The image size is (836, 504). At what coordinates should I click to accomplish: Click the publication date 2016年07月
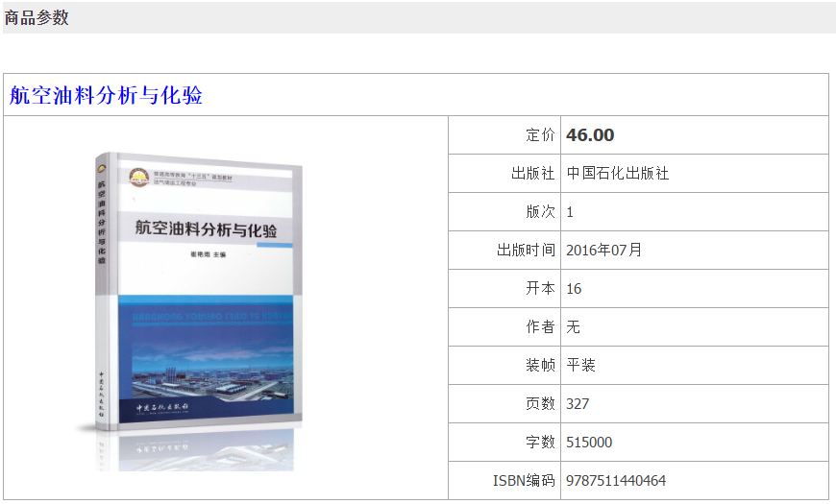coord(603,251)
